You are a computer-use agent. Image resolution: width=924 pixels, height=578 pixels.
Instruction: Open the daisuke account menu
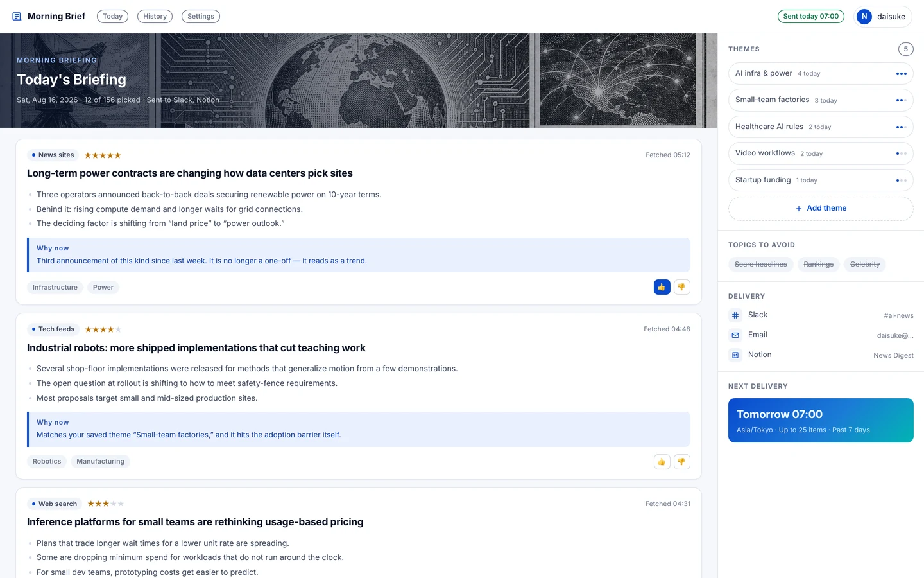coord(884,17)
